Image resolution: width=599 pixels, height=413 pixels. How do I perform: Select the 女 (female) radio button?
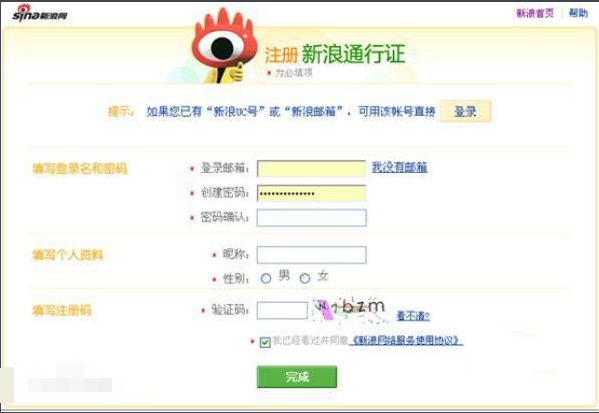tap(305, 279)
